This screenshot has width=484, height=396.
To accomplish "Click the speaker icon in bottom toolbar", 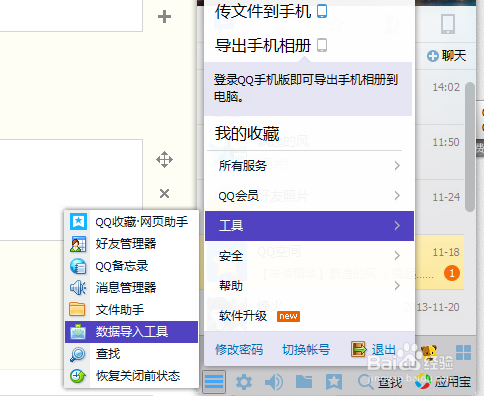I will (274, 382).
